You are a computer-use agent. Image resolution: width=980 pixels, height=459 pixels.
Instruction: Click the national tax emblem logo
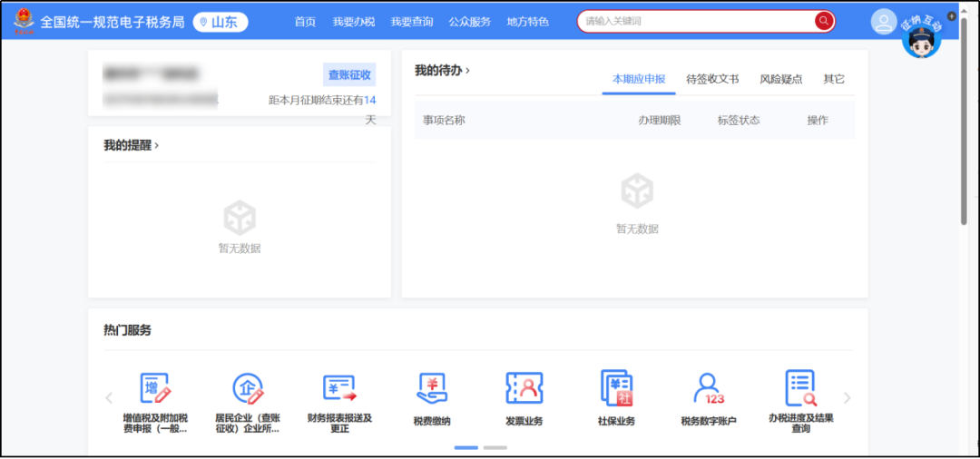click(x=24, y=22)
